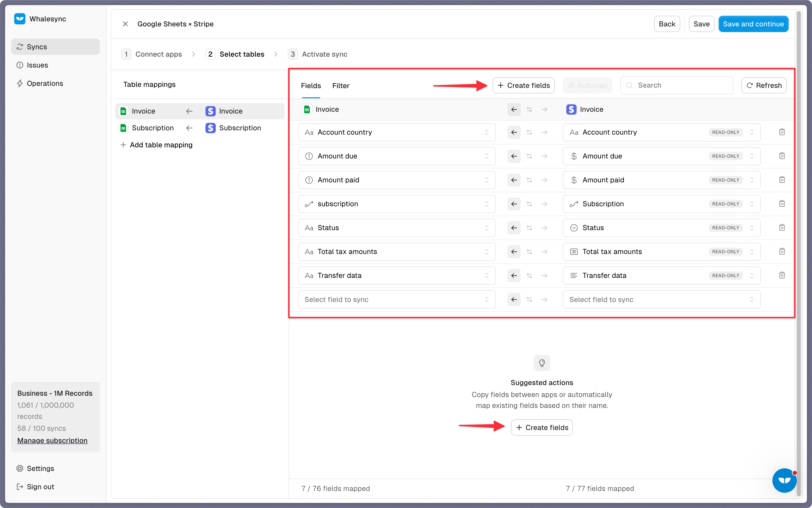Delete the Transfer data field mapping
The image size is (812, 508).
click(782, 275)
